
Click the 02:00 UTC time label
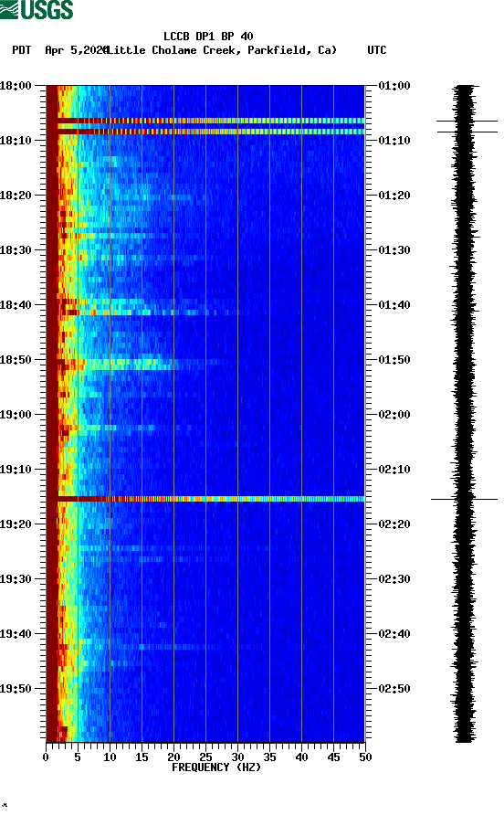(x=394, y=414)
